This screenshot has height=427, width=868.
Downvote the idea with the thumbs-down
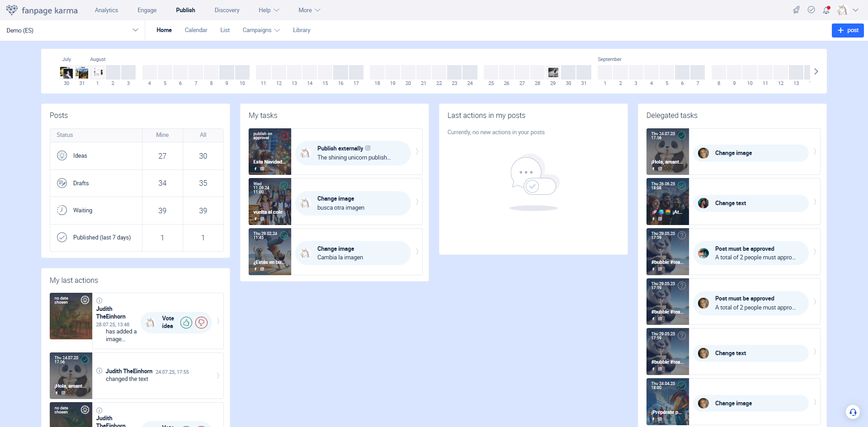click(201, 323)
